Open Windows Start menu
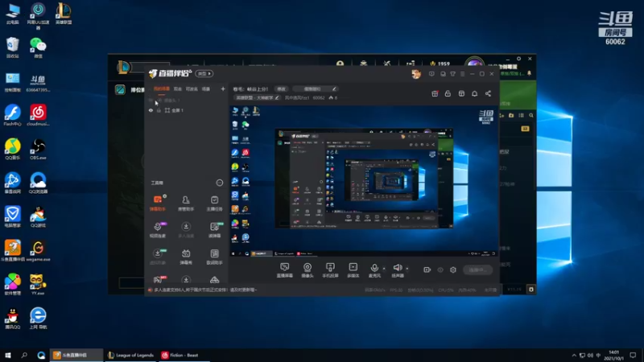 click(x=8, y=355)
